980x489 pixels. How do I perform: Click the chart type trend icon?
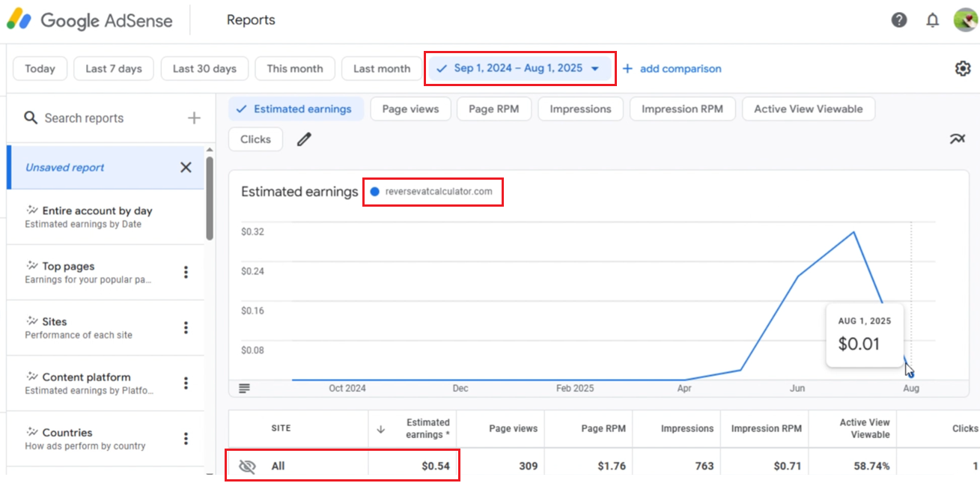click(x=958, y=139)
